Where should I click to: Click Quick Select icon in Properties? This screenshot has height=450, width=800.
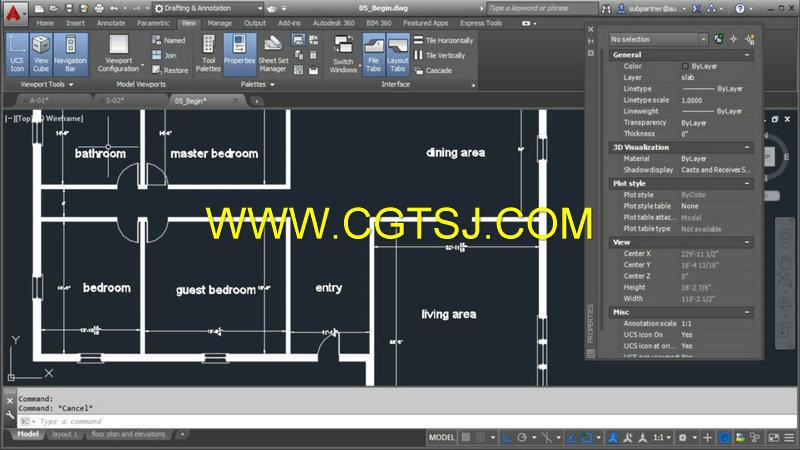pyautogui.click(x=749, y=39)
